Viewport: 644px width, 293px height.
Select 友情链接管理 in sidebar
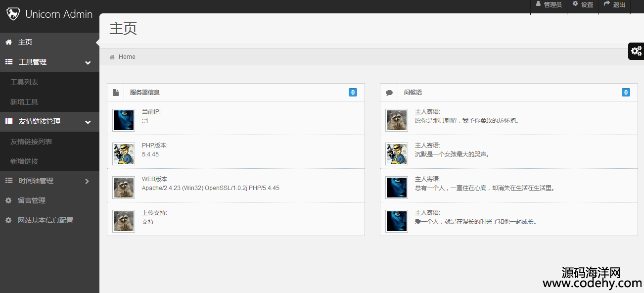coord(49,122)
